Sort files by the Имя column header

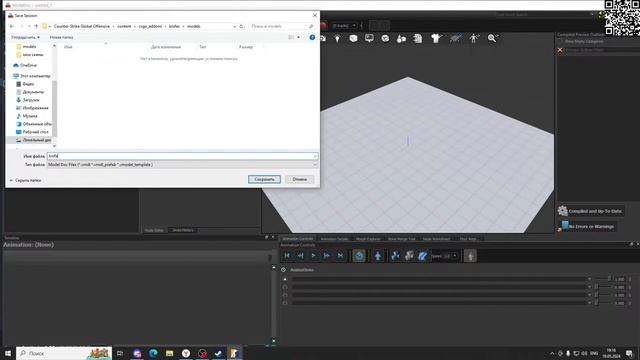pyautogui.click(x=68, y=47)
